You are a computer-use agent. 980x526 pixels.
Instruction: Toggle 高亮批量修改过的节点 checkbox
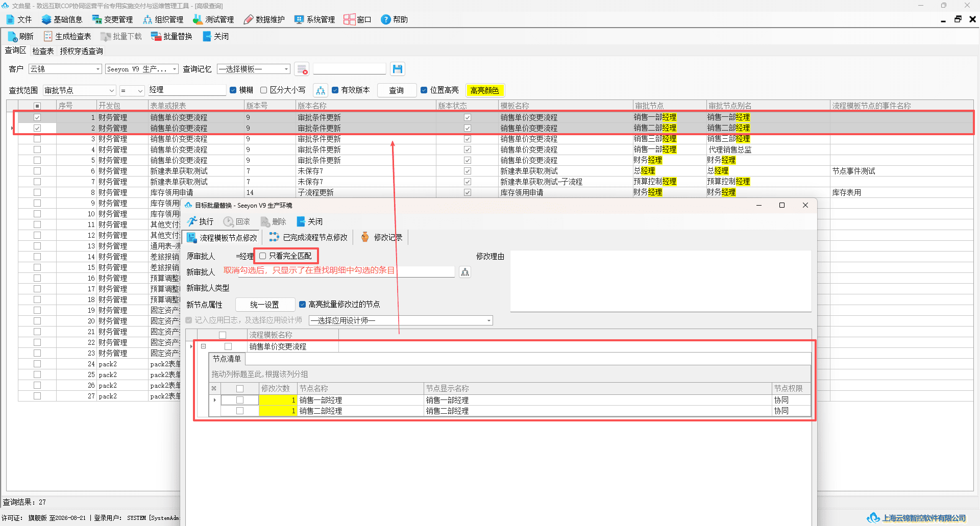coord(303,305)
